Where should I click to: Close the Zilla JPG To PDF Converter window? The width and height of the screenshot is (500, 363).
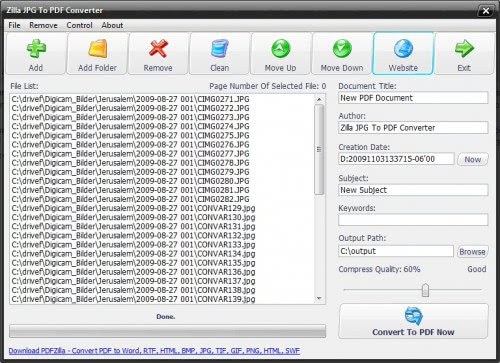tap(486, 11)
